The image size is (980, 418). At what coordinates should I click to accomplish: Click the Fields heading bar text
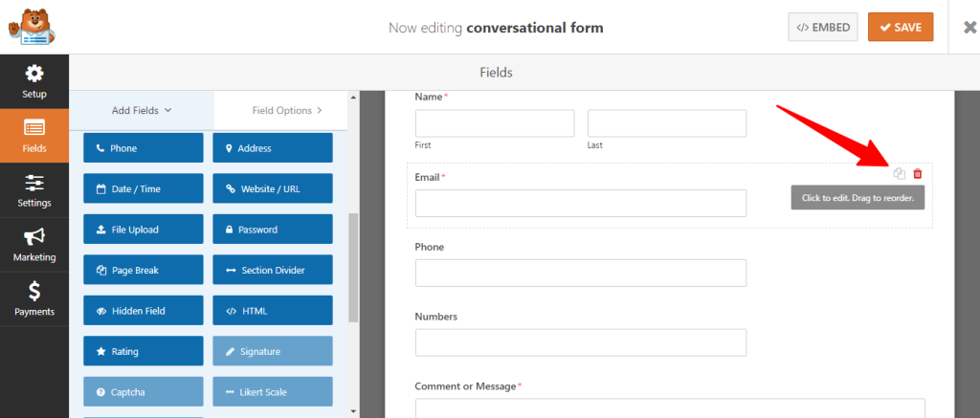pos(497,73)
